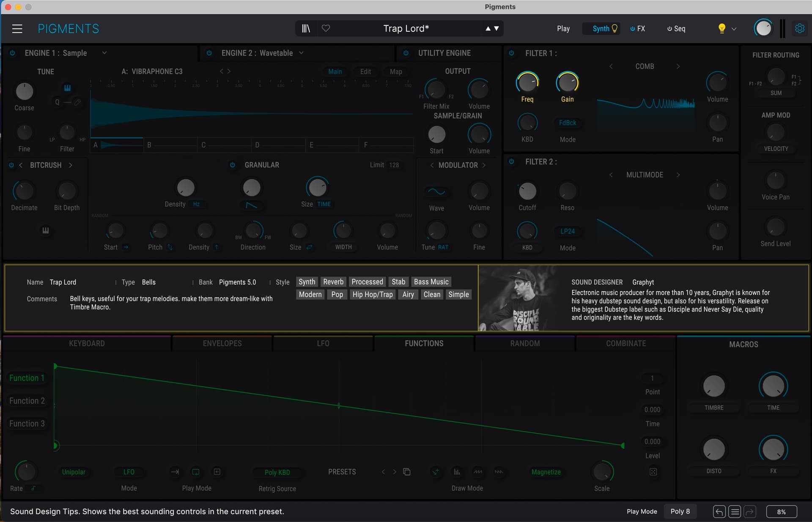
Task: Open the Poly 8 play mode dropdown
Action: point(680,511)
